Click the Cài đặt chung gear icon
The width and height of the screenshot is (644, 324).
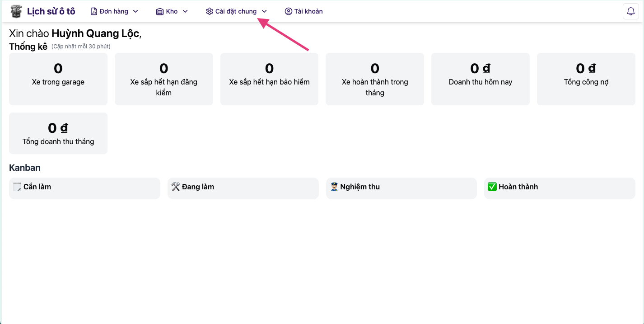click(209, 11)
